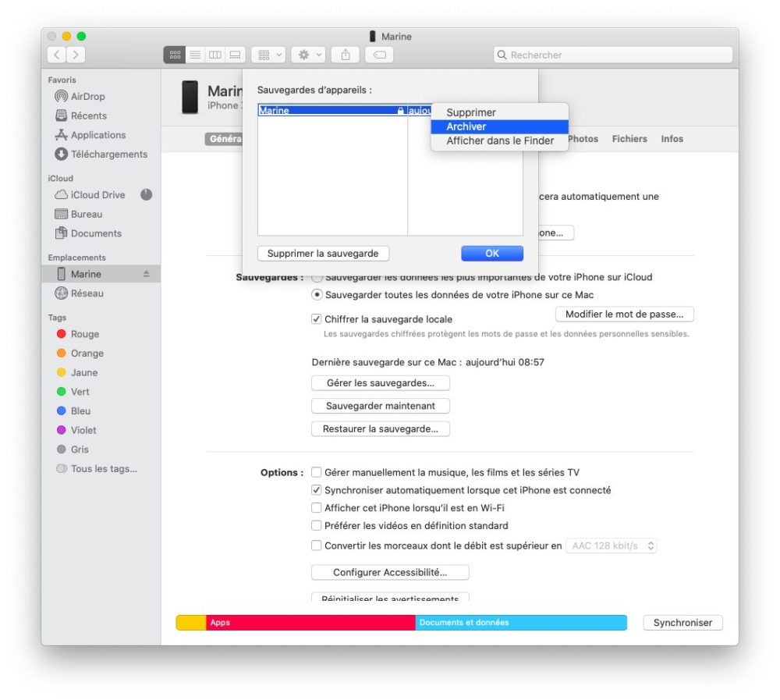
Task: Toggle Convertir les morceaux checkbox
Action: tap(317, 545)
